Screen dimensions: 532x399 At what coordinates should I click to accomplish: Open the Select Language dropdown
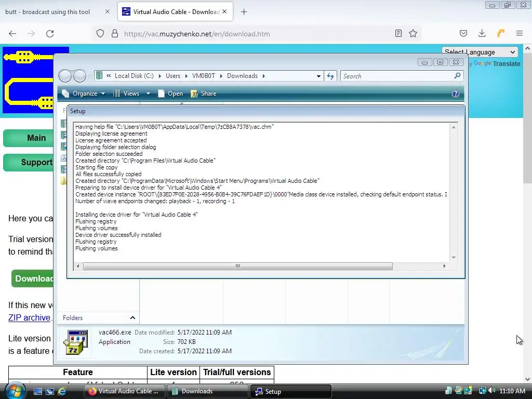(x=480, y=52)
